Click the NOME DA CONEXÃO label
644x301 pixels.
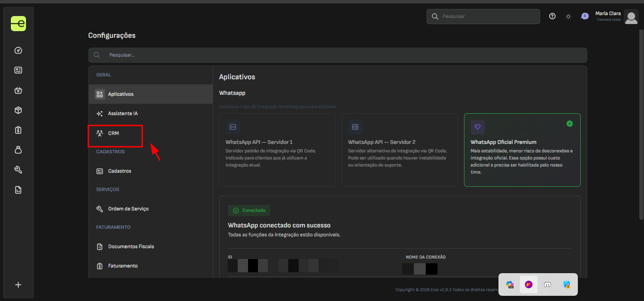tap(426, 257)
